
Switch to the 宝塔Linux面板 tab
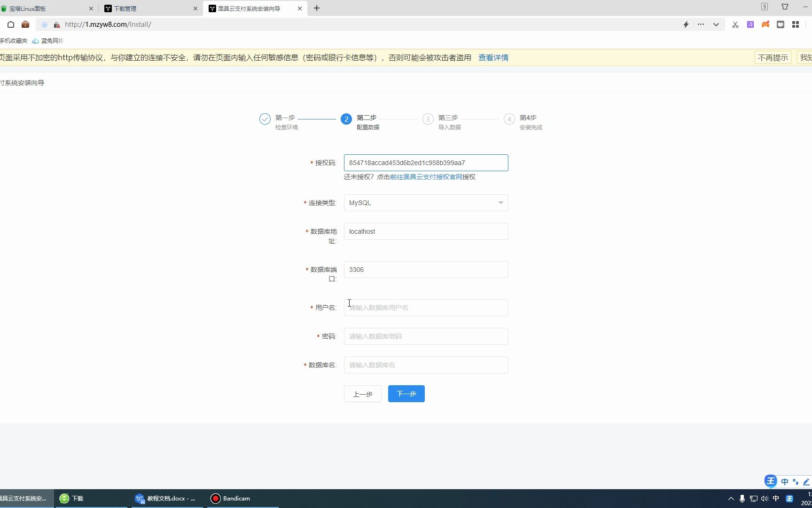[47, 8]
